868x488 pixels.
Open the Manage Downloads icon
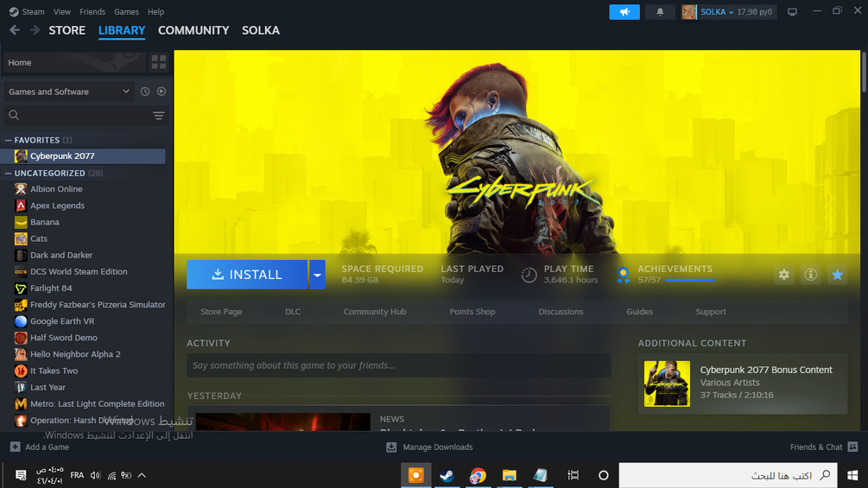click(x=391, y=447)
